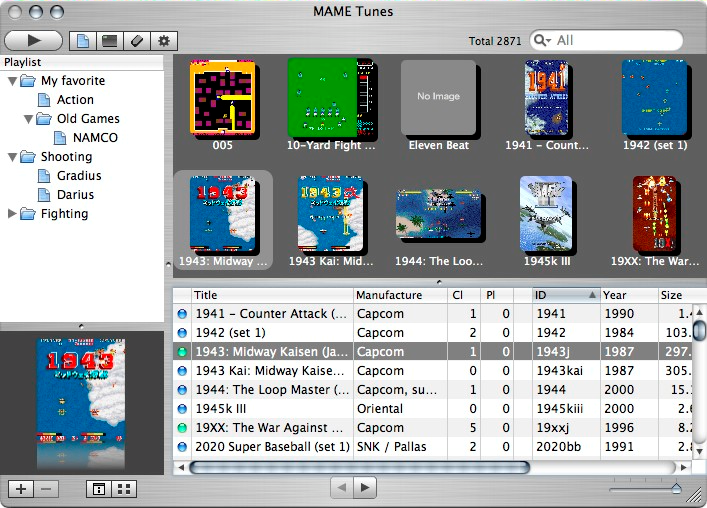This screenshot has width=707, height=508.
Task: Select the My favorite folder label
Action: (x=73, y=81)
